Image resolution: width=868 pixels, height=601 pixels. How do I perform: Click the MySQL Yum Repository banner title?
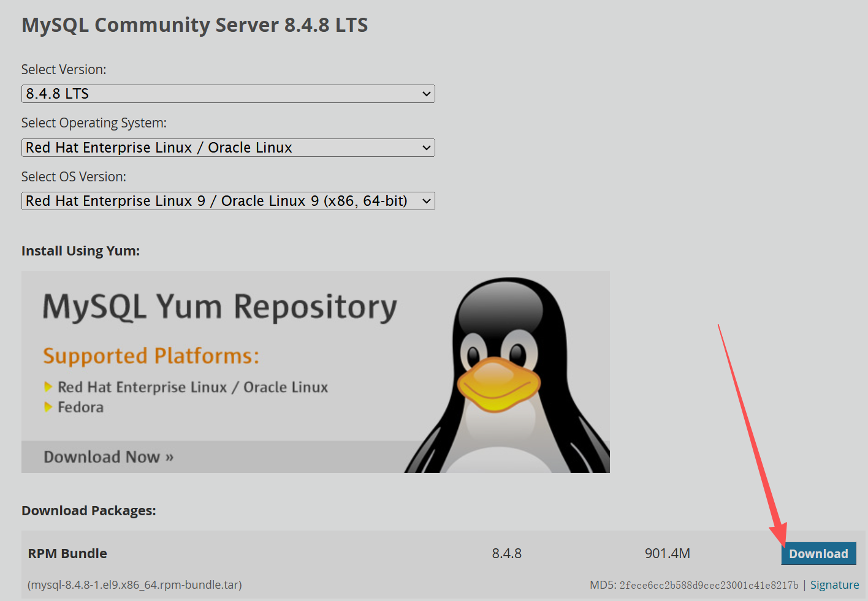pos(220,308)
